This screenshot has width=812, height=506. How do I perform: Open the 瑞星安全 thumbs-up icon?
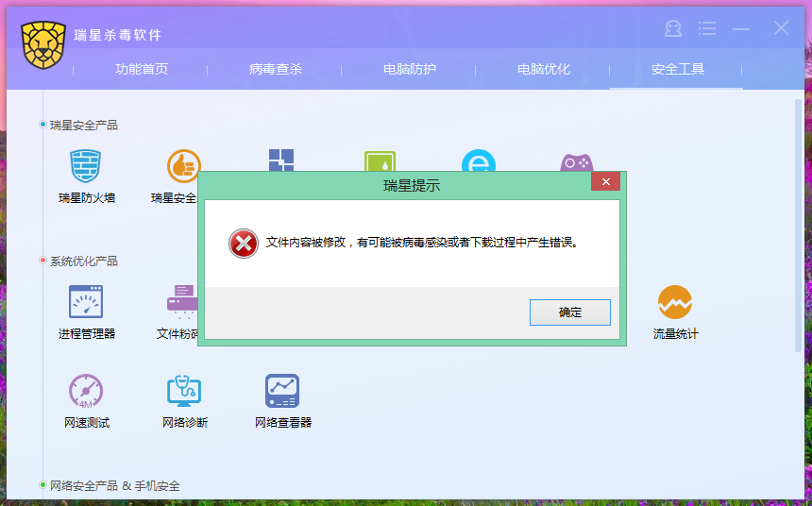tap(183, 166)
